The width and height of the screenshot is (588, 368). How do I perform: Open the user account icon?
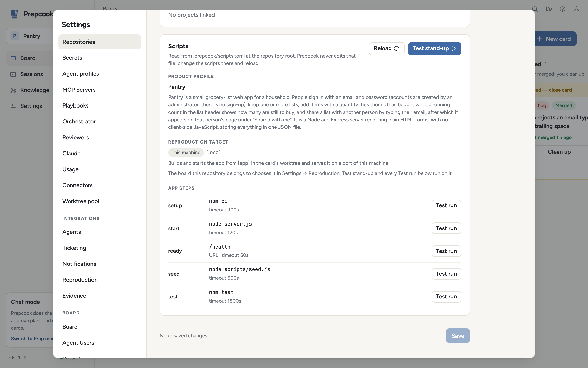pos(576,9)
